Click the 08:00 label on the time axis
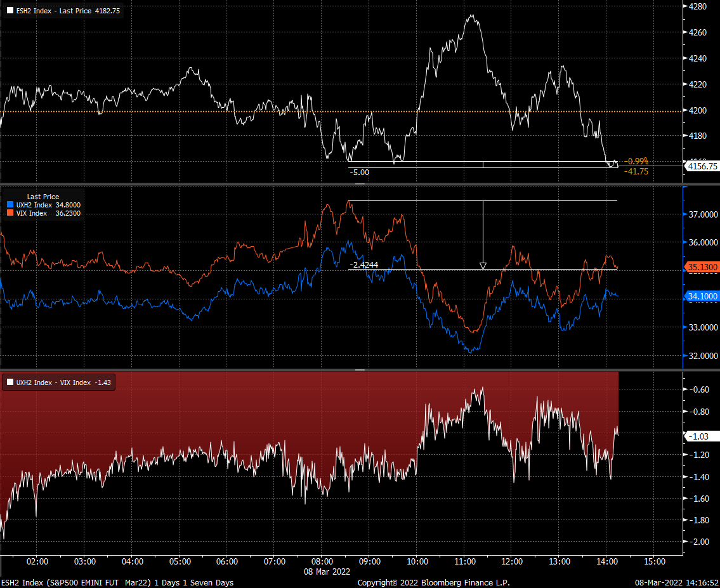The width and height of the screenshot is (720, 588). click(x=322, y=561)
